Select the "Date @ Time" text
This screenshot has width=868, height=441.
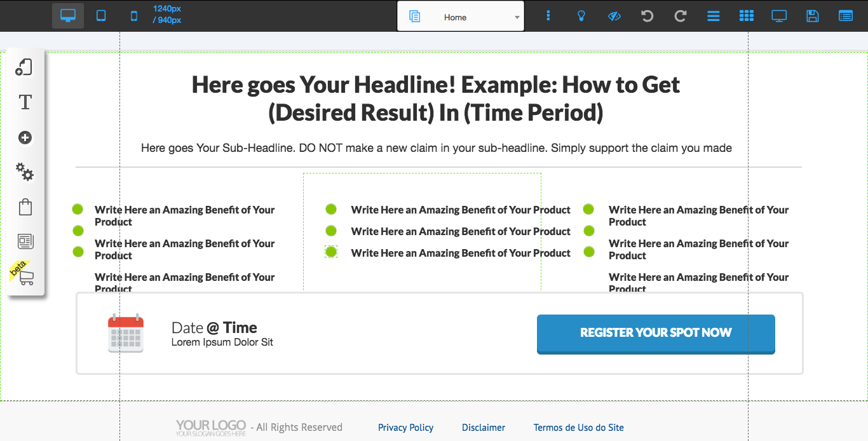(x=214, y=328)
